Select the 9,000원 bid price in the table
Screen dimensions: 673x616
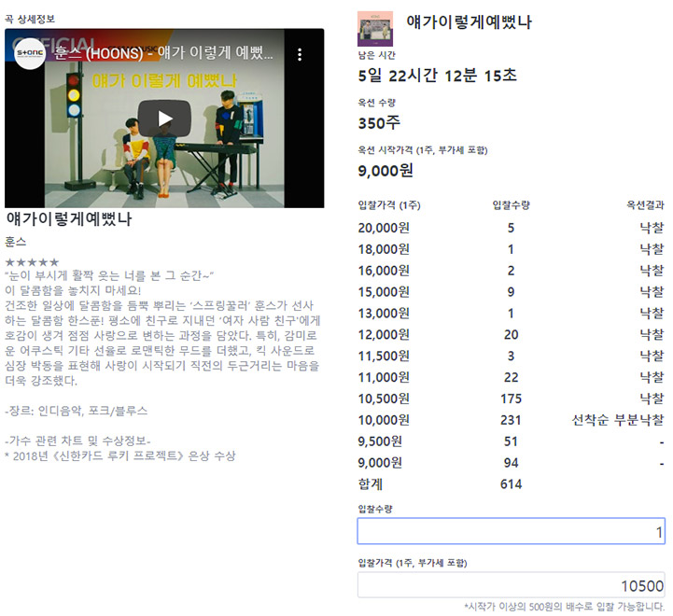pyautogui.click(x=380, y=463)
